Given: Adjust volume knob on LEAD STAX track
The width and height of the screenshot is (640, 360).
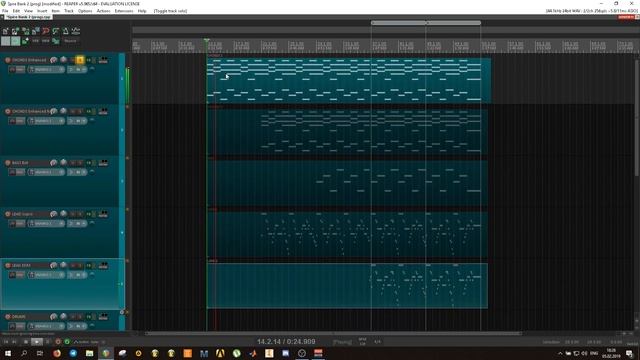Looking at the screenshot, I should coord(53,265).
